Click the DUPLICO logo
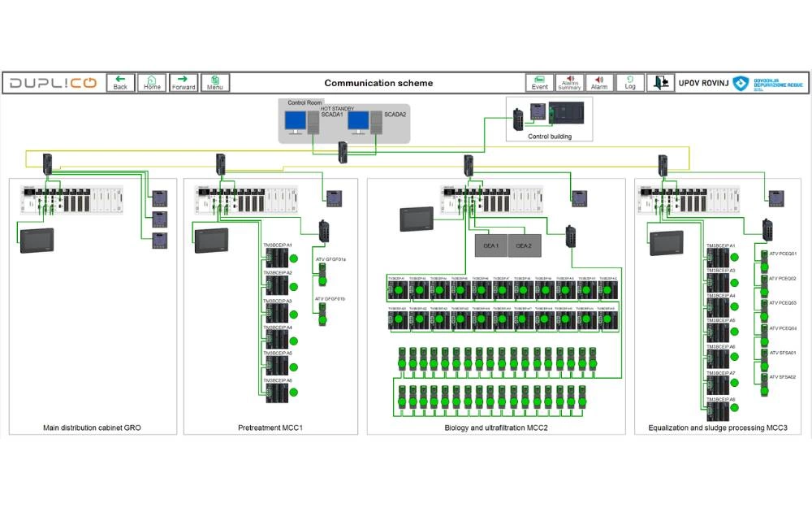812x508 pixels. [54, 83]
